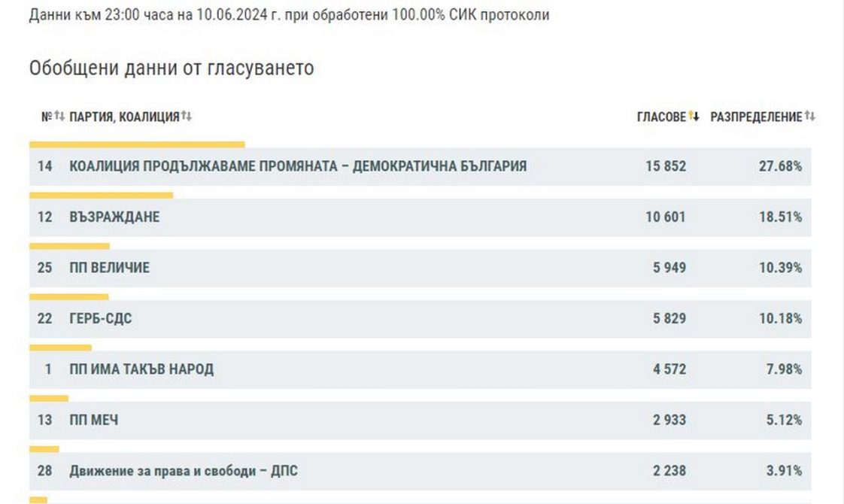Click sort arrows next to РАЗПРЕДЕЛЕНИЕ
844x504 pixels.
[x=810, y=117]
